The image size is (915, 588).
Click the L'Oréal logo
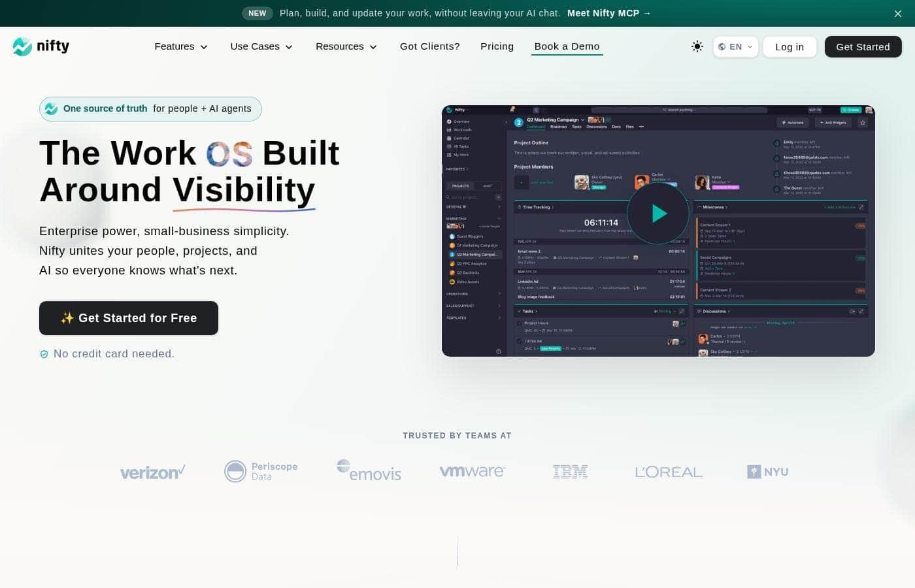(669, 472)
